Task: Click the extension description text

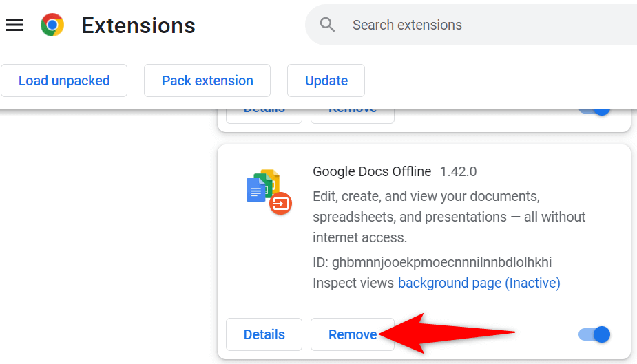Action: 449,217
